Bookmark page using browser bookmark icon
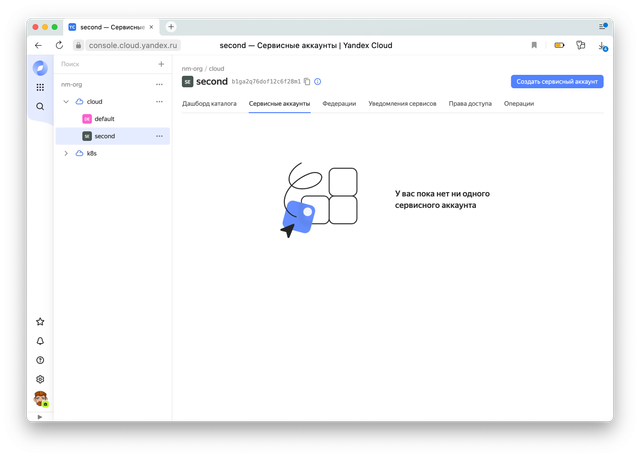Screen dimensions: 640x457 (534, 45)
